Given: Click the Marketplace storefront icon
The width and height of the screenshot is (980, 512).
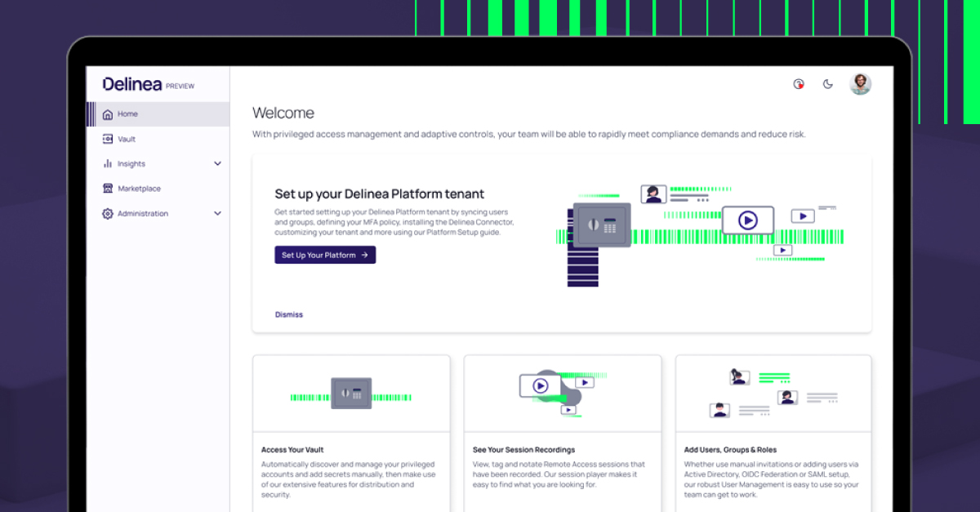Looking at the screenshot, I should point(108,189).
